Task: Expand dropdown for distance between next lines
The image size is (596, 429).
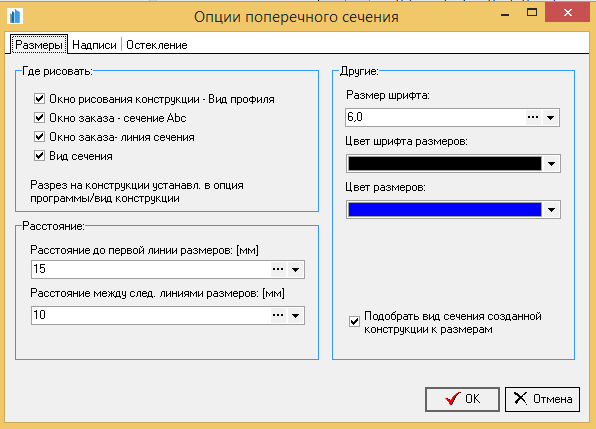Action: point(295,315)
